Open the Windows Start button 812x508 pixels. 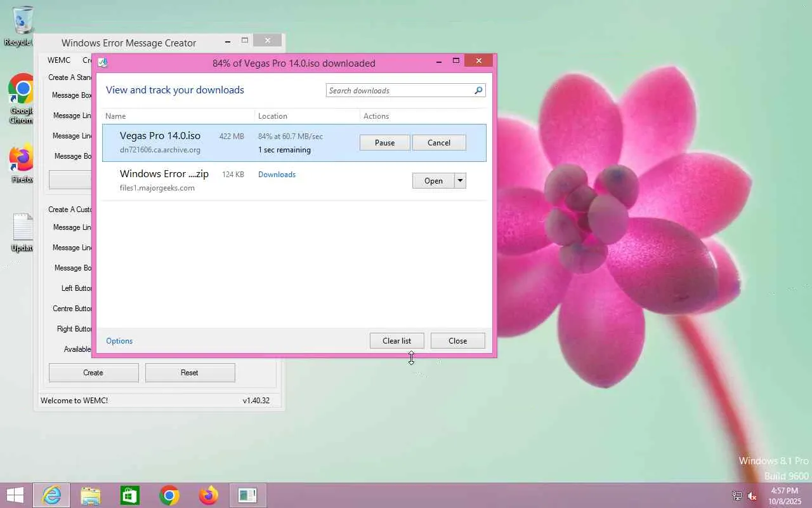[15, 495]
